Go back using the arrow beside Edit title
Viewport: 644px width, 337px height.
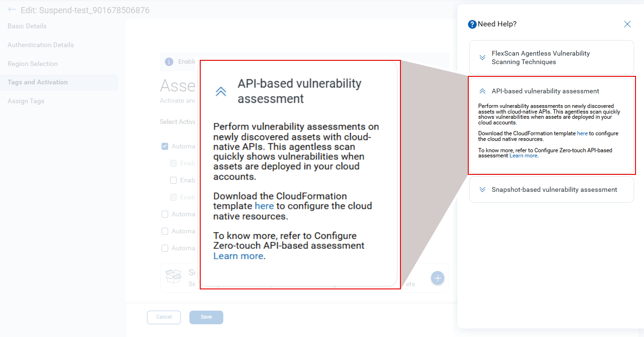pyautogui.click(x=12, y=9)
